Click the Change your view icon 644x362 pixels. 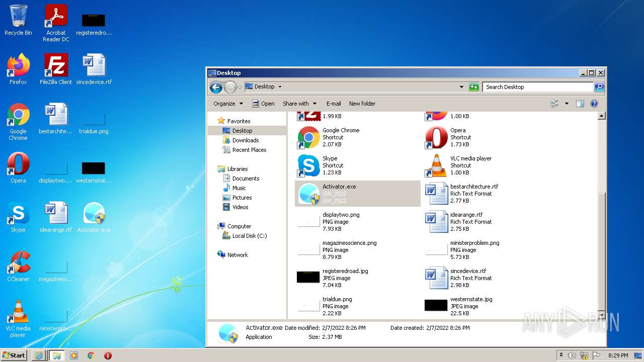[x=554, y=104]
